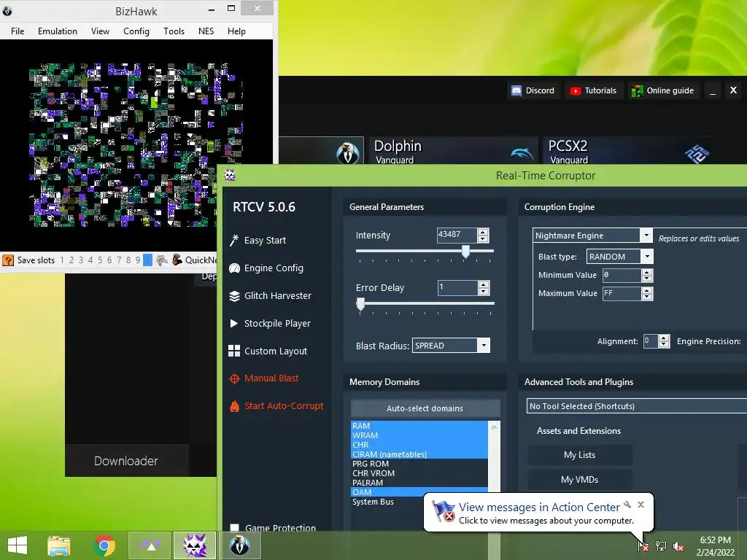Click the Stockpile Player play icon
747x560 pixels.
pos(234,323)
